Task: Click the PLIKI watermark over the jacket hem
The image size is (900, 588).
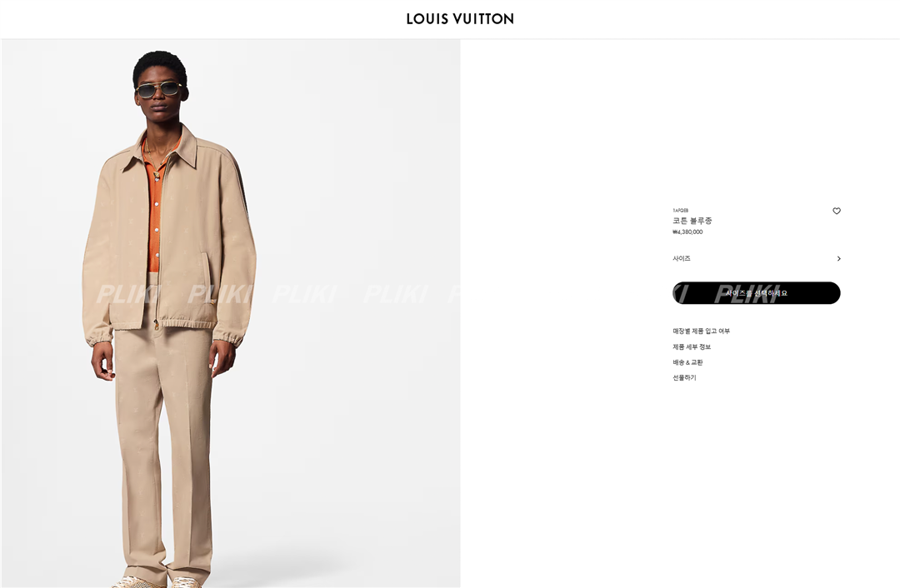Action: pos(220,294)
